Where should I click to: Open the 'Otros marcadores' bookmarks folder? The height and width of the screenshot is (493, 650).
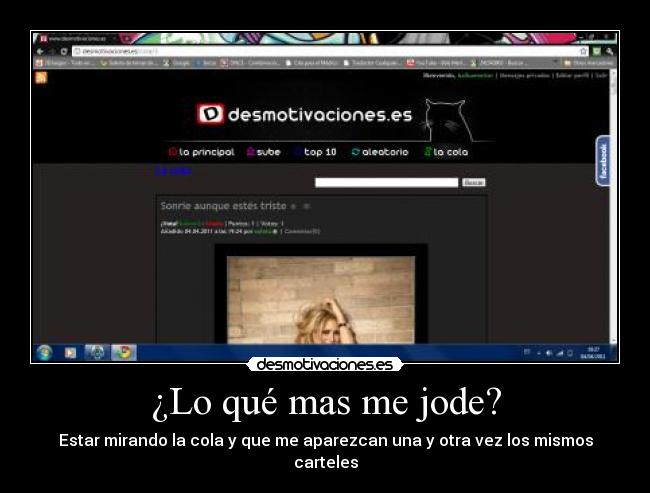pyautogui.click(x=588, y=63)
